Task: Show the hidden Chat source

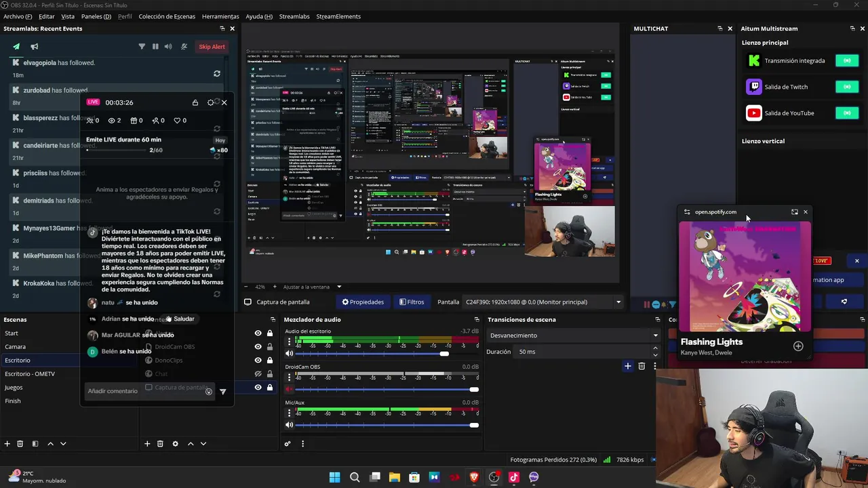Action: pyautogui.click(x=258, y=373)
